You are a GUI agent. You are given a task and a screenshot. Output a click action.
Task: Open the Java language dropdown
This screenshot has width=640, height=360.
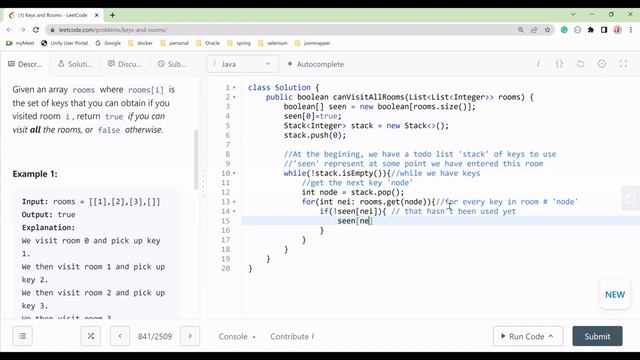[242, 64]
